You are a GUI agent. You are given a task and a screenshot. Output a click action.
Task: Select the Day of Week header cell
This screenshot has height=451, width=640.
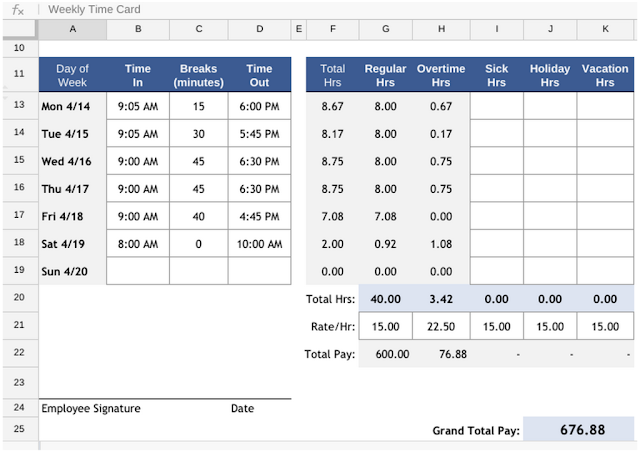point(73,75)
